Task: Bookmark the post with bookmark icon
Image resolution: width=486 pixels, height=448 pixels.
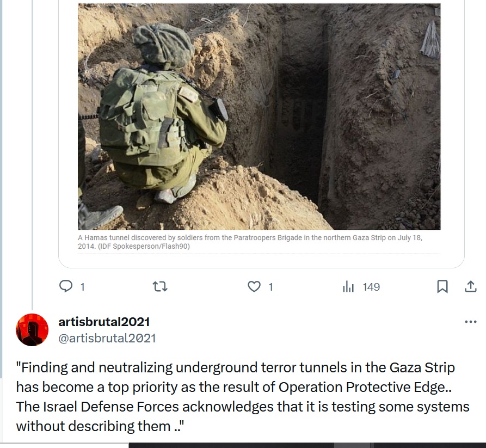Action: point(442,286)
